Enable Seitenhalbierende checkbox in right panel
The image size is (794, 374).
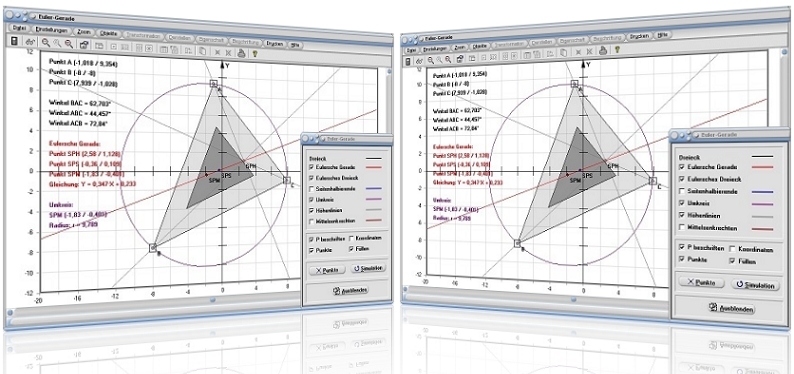(x=681, y=191)
